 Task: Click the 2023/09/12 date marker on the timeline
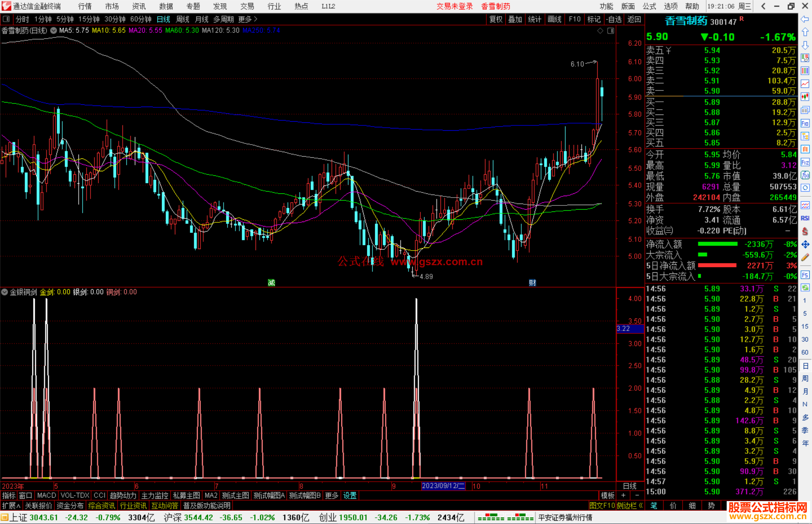[x=443, y=486]
